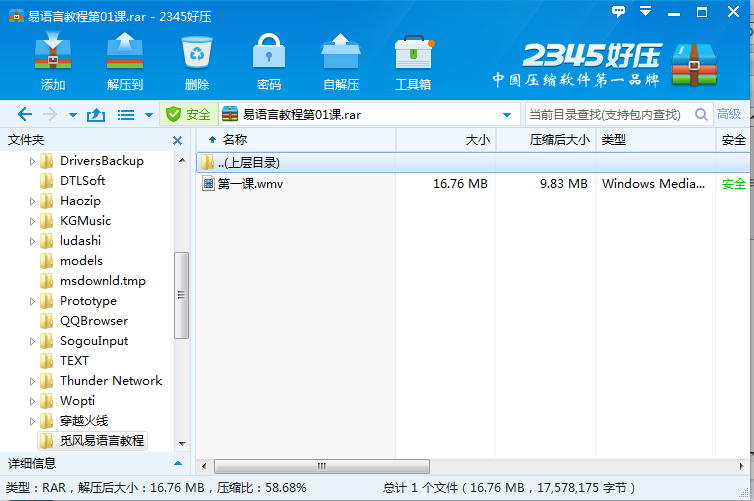Collapse the 详细信息 details panel arrow
754x501 pixels.
tap(178, 463)
